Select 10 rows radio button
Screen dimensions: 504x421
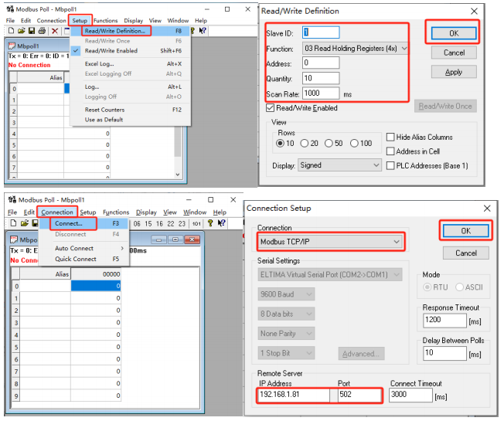pyautogui.click(x=281, y=143)
